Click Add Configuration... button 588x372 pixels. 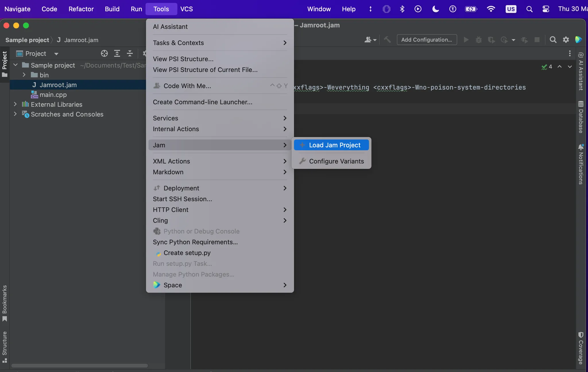[x=427, y=40]
